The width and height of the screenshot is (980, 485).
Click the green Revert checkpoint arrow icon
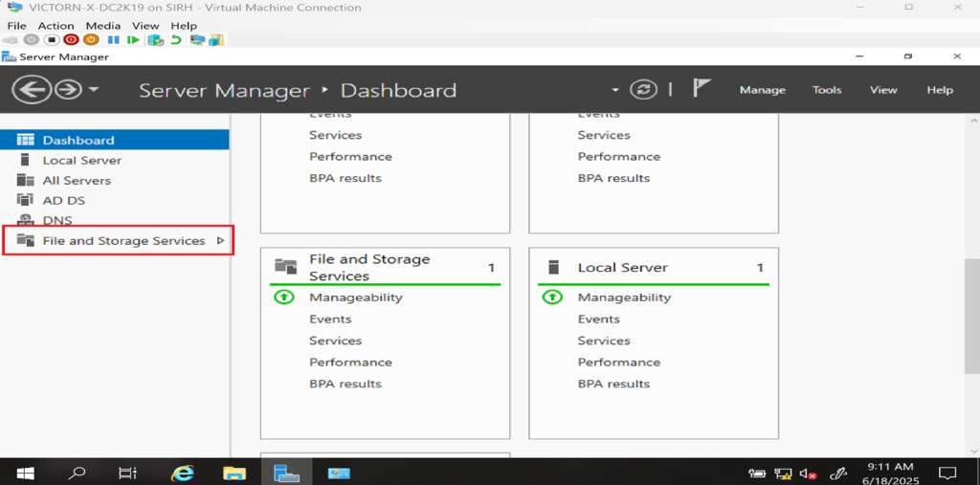(x=175, y=40)
